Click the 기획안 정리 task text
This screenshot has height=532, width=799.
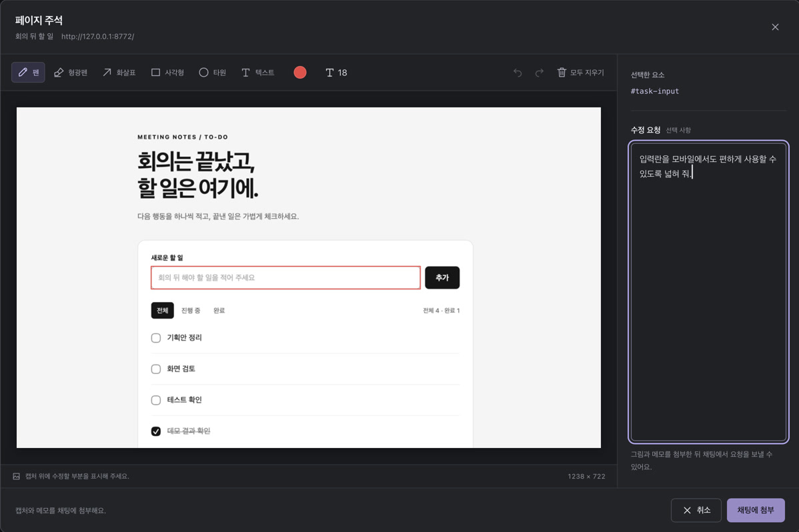tap(185, 338)
